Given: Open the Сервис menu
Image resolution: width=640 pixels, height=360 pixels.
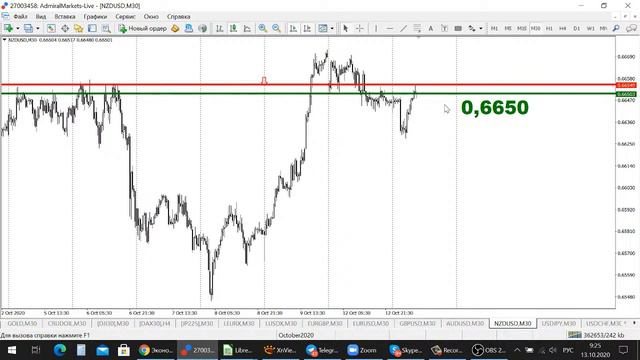Looking at the screenshot, I should (125, 17).
